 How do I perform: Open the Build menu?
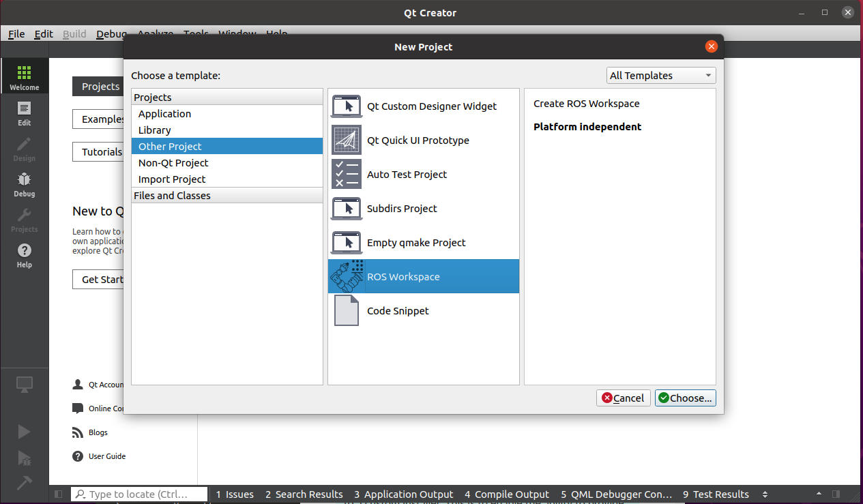click(74, 34)
